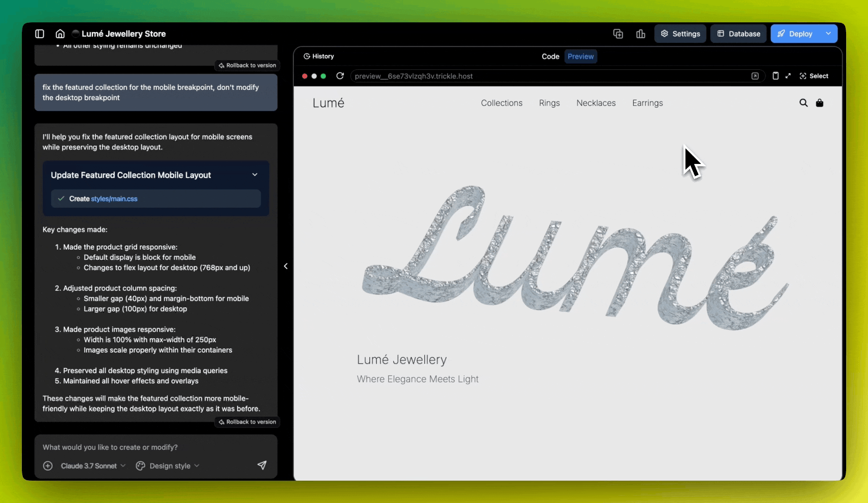Viewport: 868px width, 503px height.
Task: Click the add attachment plus icon
Action: [47, 466]
